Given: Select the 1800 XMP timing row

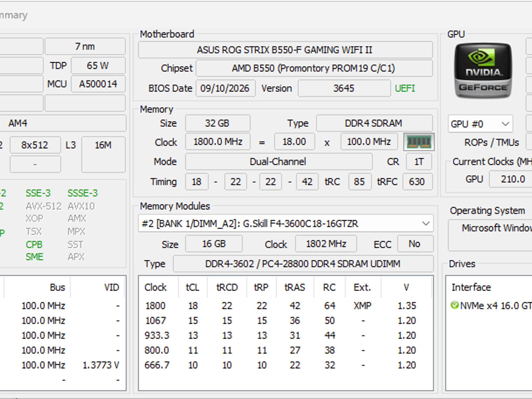Looking at the screenshot, I should pyautogui.click(x=285, y=305).
